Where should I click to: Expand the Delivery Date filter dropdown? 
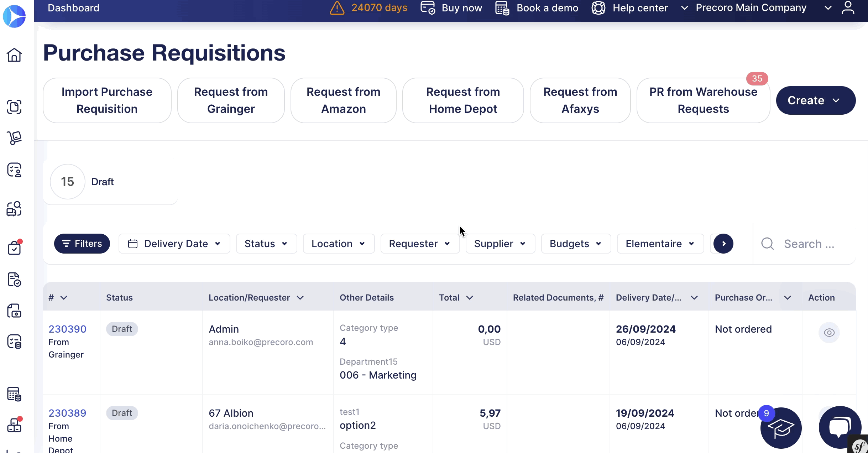pyautogui.click(x=174, y=244)
